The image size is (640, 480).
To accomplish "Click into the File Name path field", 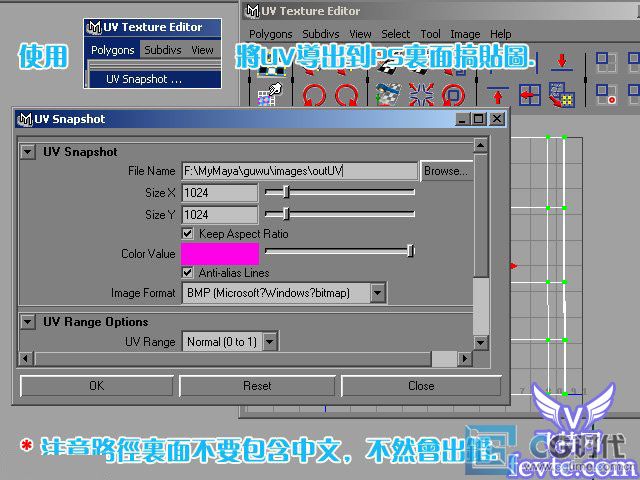I will pos(300,171).
